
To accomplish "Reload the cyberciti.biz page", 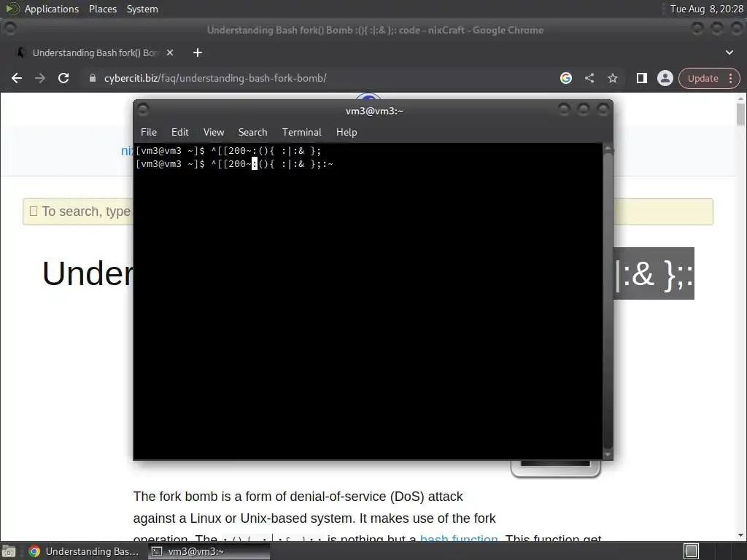I will [63, 78].
